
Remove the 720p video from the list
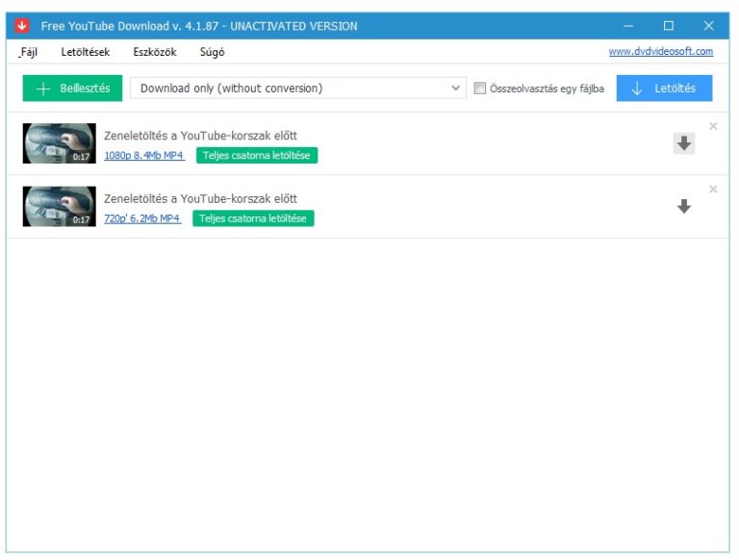pyautogui.click(x=713, y=190)
